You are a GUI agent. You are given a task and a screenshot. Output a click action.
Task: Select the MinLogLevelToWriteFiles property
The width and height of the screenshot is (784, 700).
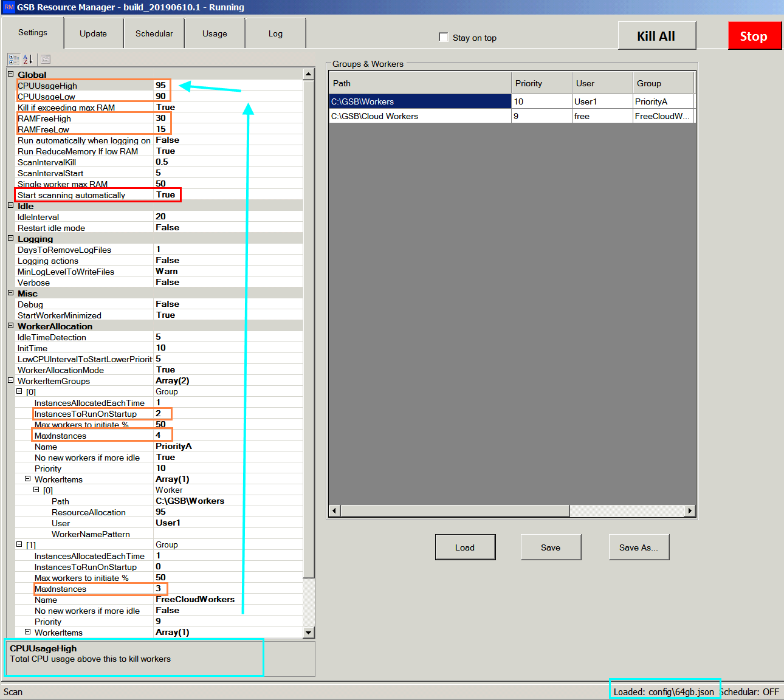coord(159,271)
